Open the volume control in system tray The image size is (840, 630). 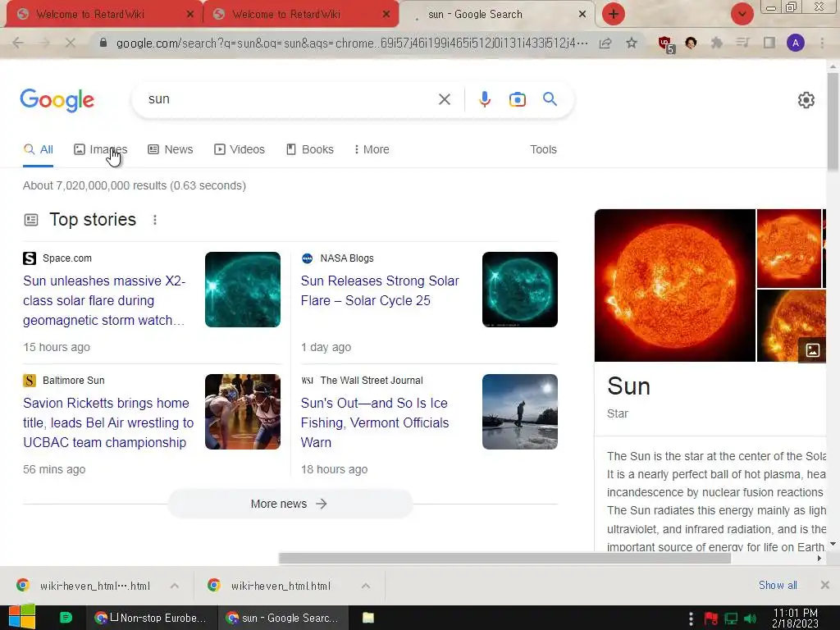pyautogui.click(x=751, y=619)
